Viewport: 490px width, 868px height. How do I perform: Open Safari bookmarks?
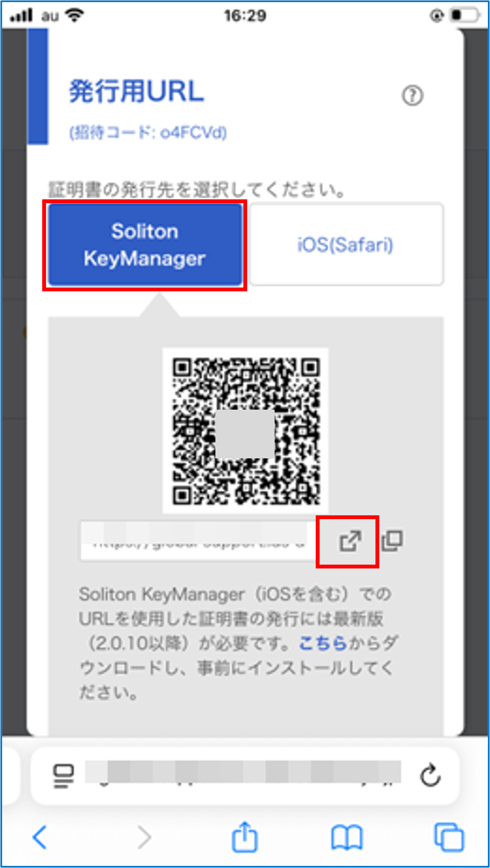point(346,837)
